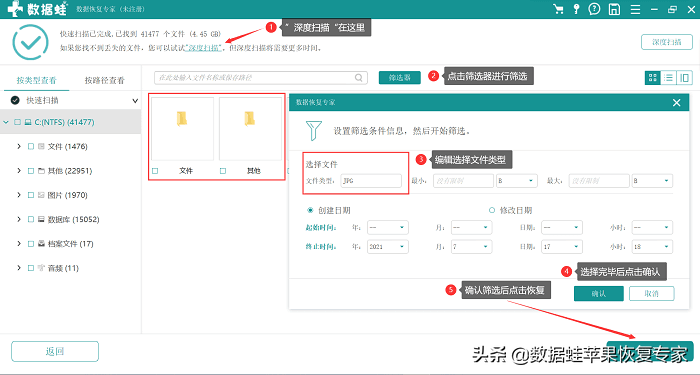Check the 图片 (1970) tree checkbox

pyautogui.click(x=31, y=195)
